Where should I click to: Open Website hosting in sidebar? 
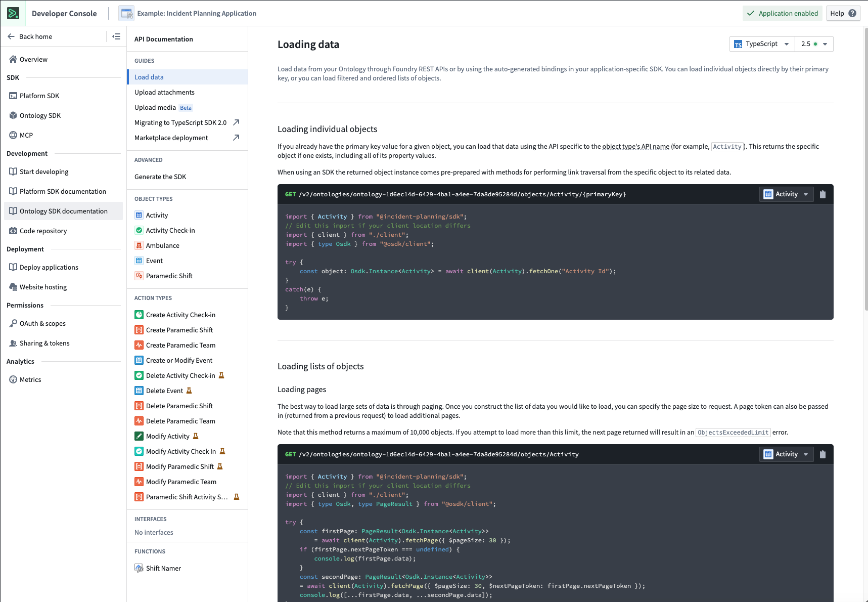(x=63, y=287)
